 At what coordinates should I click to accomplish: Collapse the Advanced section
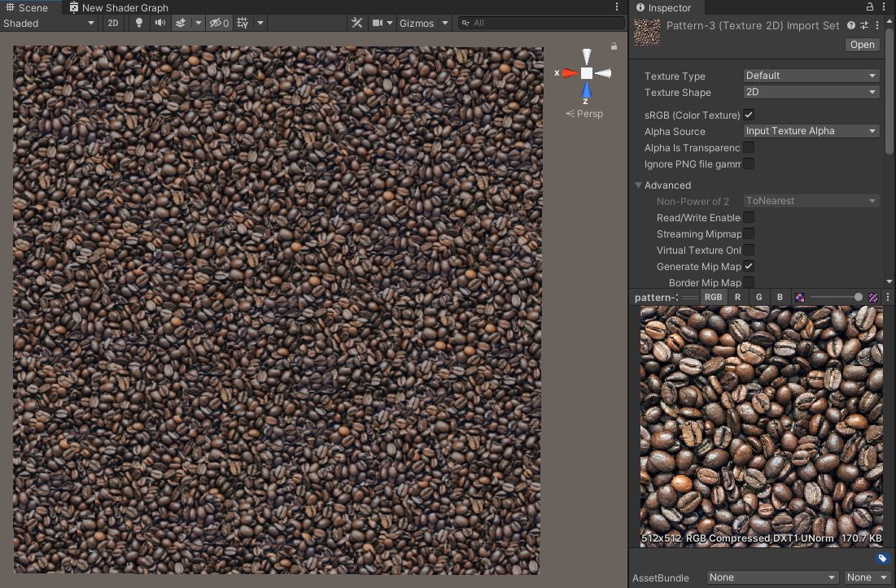[639, 185]
